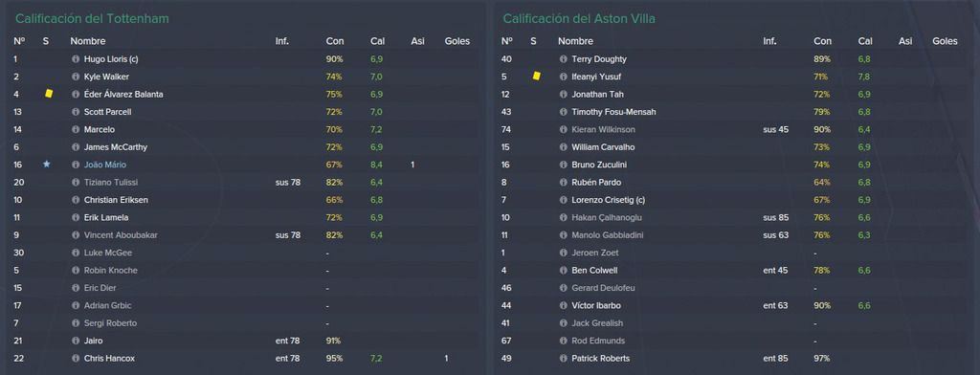Image resolution: width=980 pixels, height=375 pixels.
Task: Select Erik Lamela name link
Action: [x=107, y=217]
